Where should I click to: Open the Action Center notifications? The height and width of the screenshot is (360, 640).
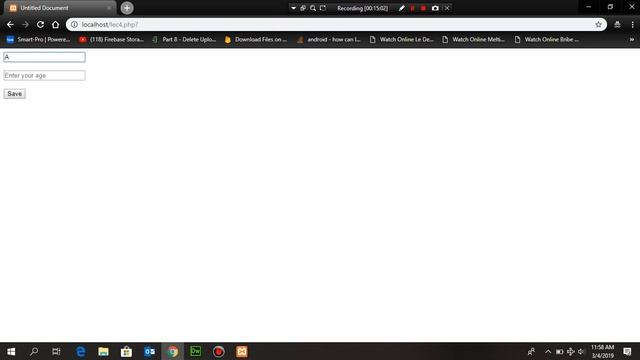point(627,351)
